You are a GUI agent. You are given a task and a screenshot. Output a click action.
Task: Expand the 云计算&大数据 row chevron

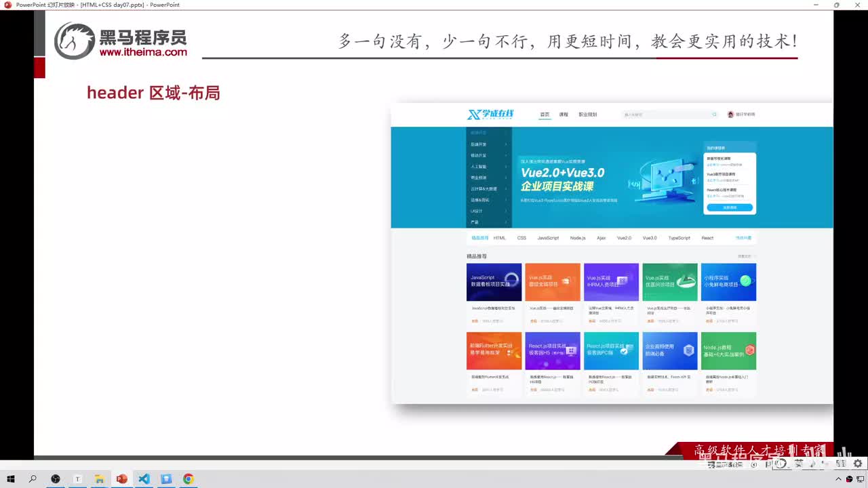coord(506,188)
